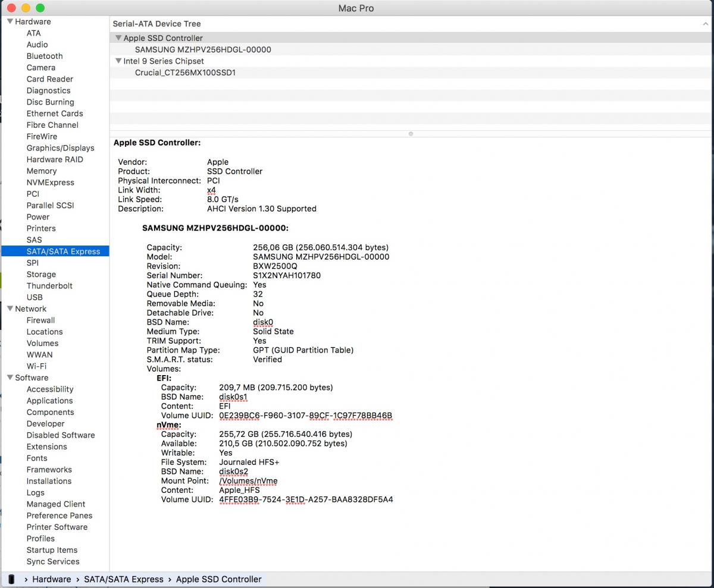Select Startup Items entry

point(52,550)
